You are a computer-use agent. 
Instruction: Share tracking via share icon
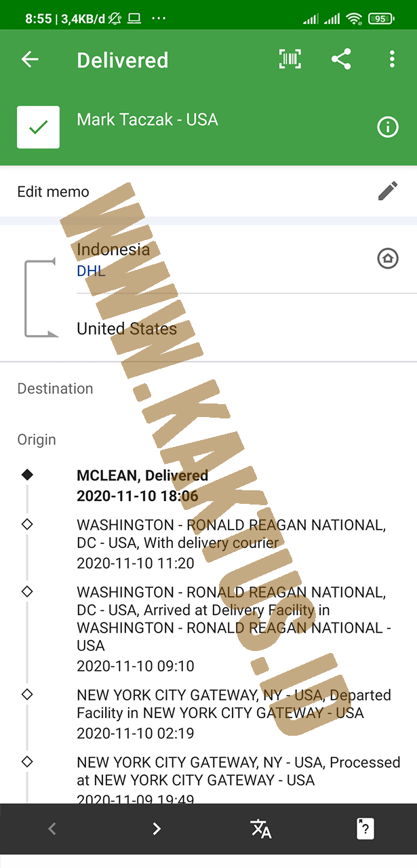[x=341, y=60]
